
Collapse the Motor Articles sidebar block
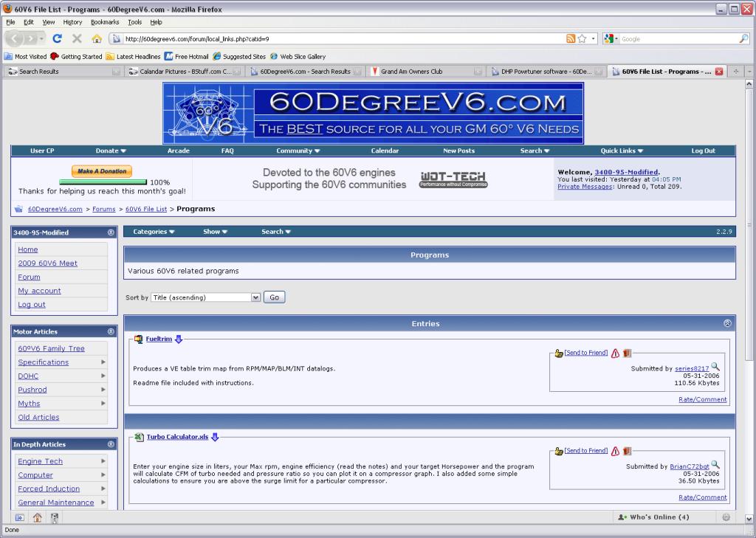click(111, 331)
